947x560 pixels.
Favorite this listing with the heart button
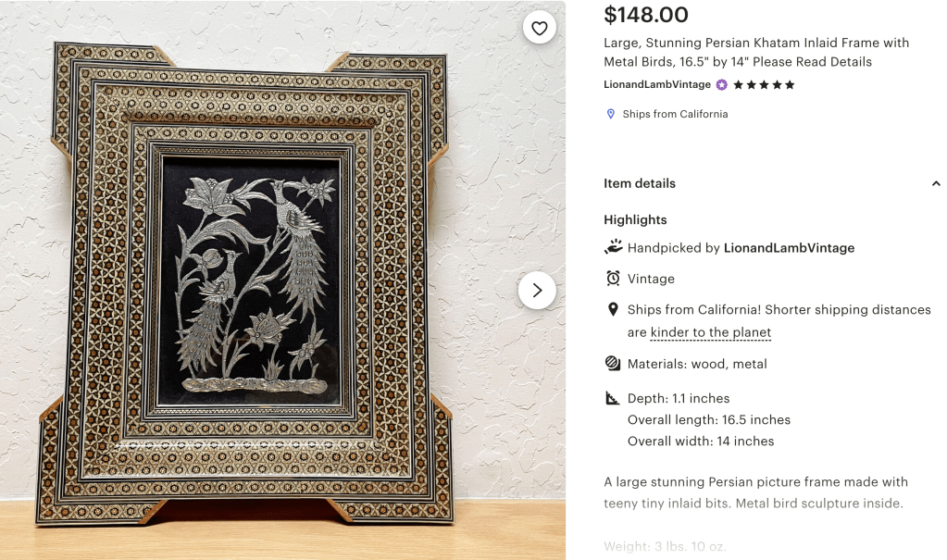coord(540,28)
